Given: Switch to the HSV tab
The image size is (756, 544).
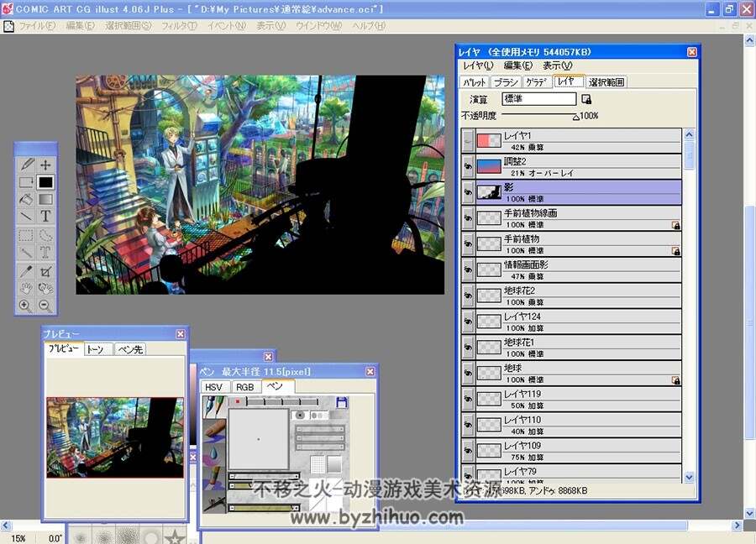Looking at the screenshot, I should 213,387.
